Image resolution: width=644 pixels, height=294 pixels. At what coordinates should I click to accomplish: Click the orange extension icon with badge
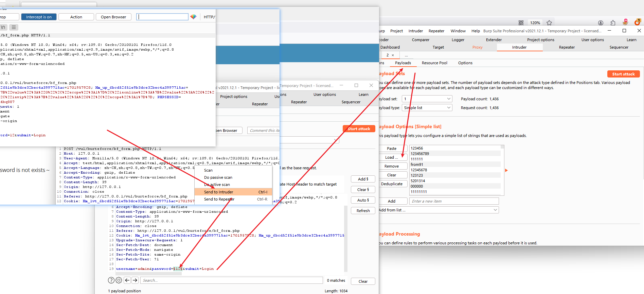point(637,22)
